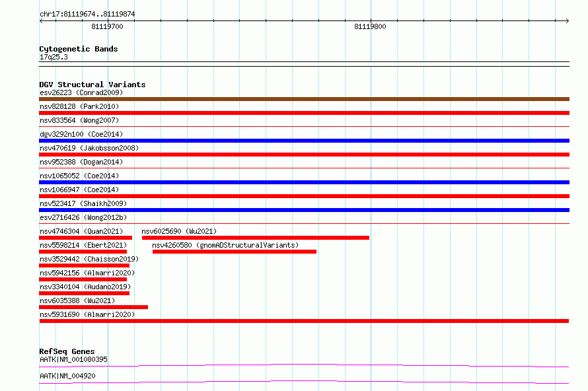Click the blue bar under dgv3292n100
Screen dimensions: 588x391
click(304, 141)
